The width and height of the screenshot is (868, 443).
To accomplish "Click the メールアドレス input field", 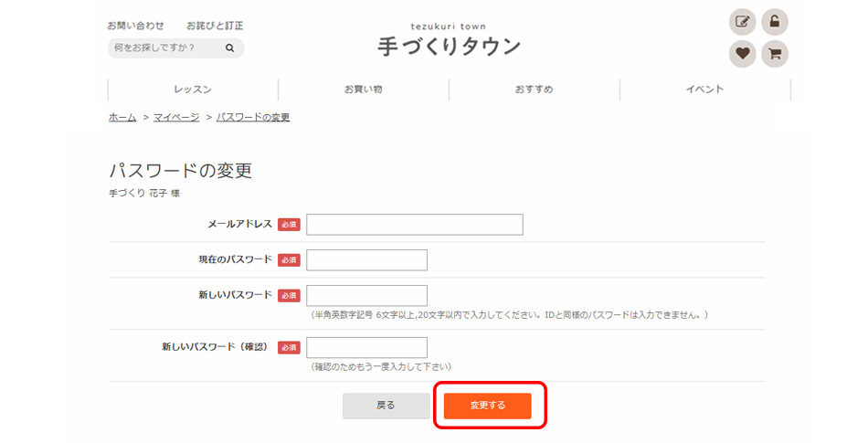I will (x=415, y=225).
